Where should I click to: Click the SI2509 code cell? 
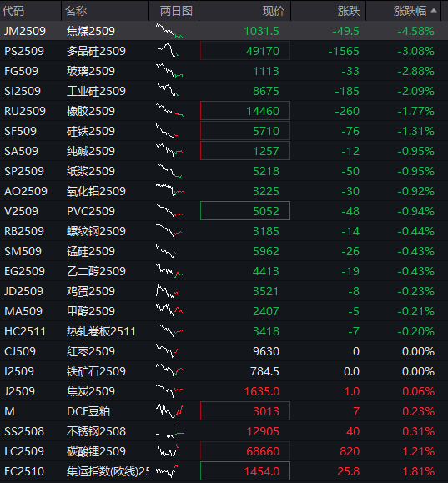click(x=23, y=91)
